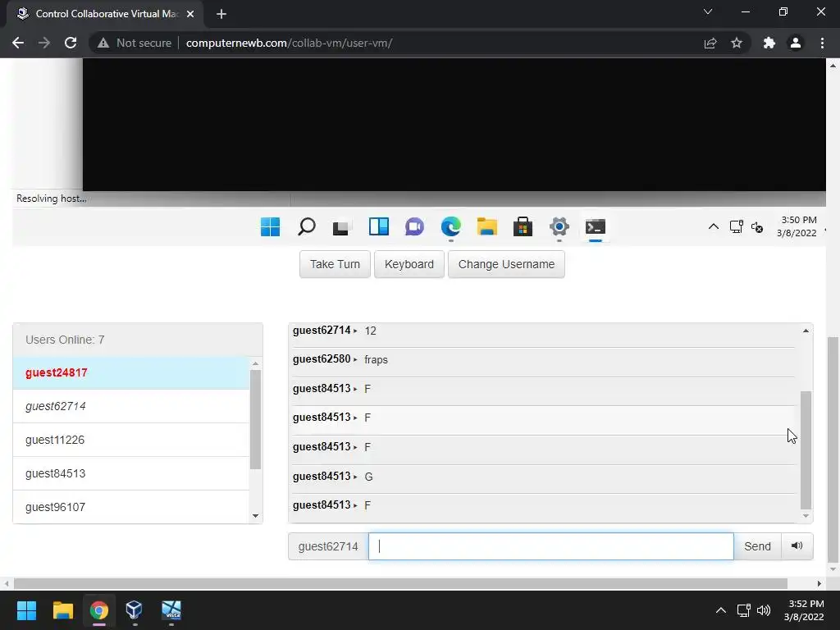Image resolution: width=840 pixels, height=630 pixels.
Task: Click the Terminal icon in VM taskbar
Action: [596, 226]
